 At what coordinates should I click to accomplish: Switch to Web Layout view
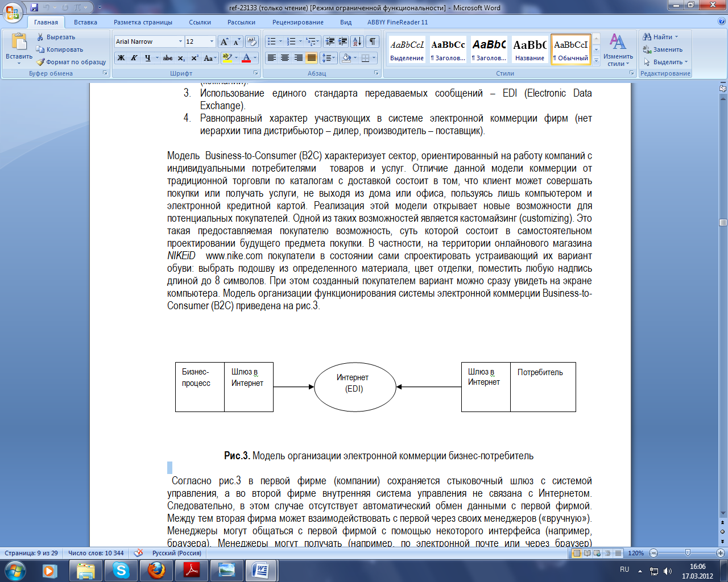coord(597,553)
